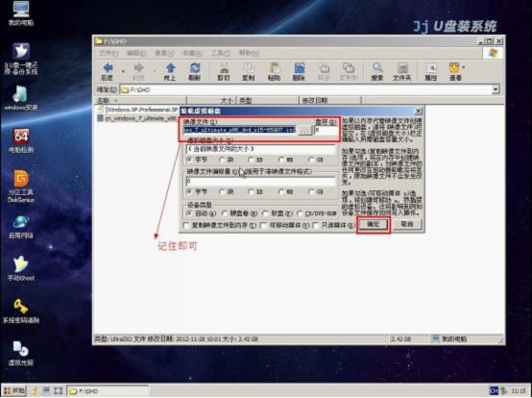The image size is (532, 398).
Task: Open the 文件 menu
Action: coord(109,53)
